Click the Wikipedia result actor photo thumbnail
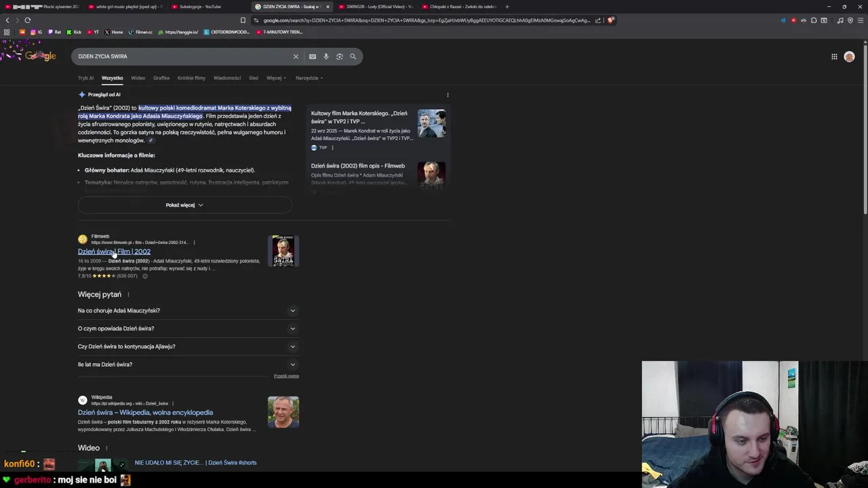The image size is (868, 488). (283, 412)
